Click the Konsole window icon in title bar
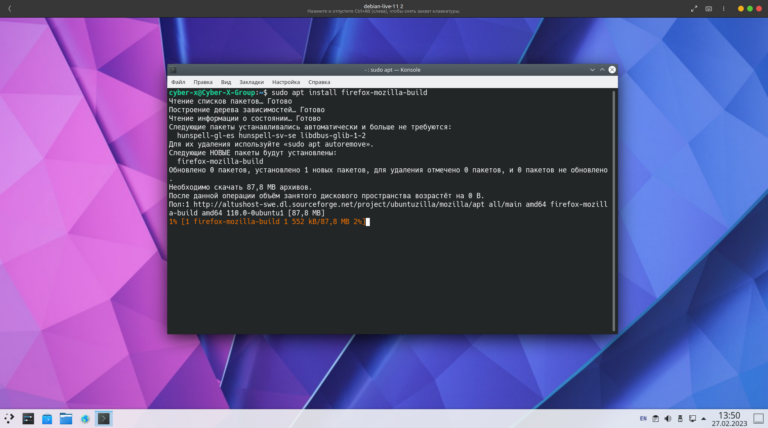 [173, 70]
